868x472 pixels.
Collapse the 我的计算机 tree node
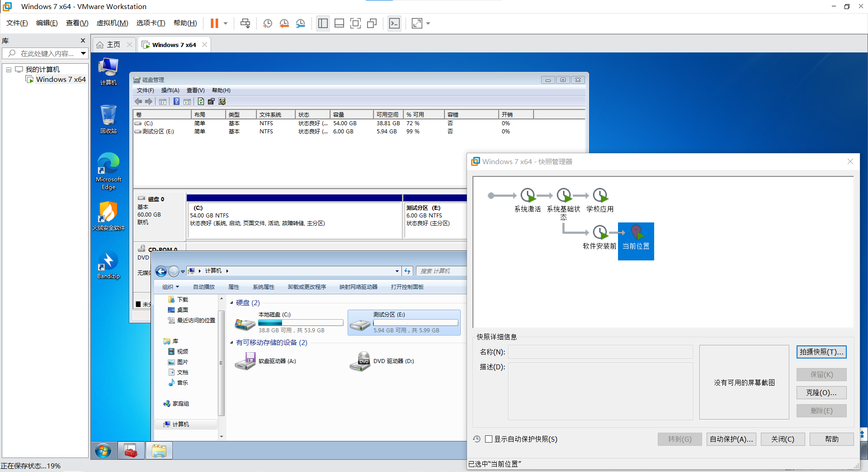[9, 70]
